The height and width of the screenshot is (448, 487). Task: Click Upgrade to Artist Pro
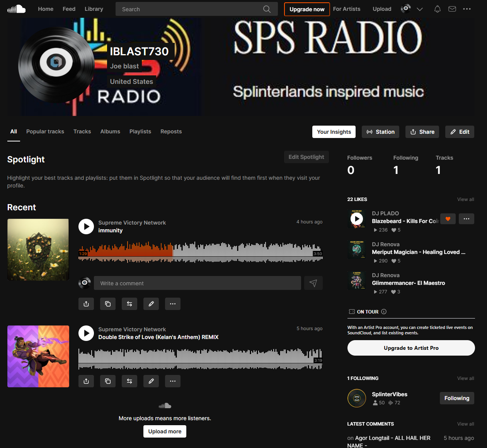411,348
